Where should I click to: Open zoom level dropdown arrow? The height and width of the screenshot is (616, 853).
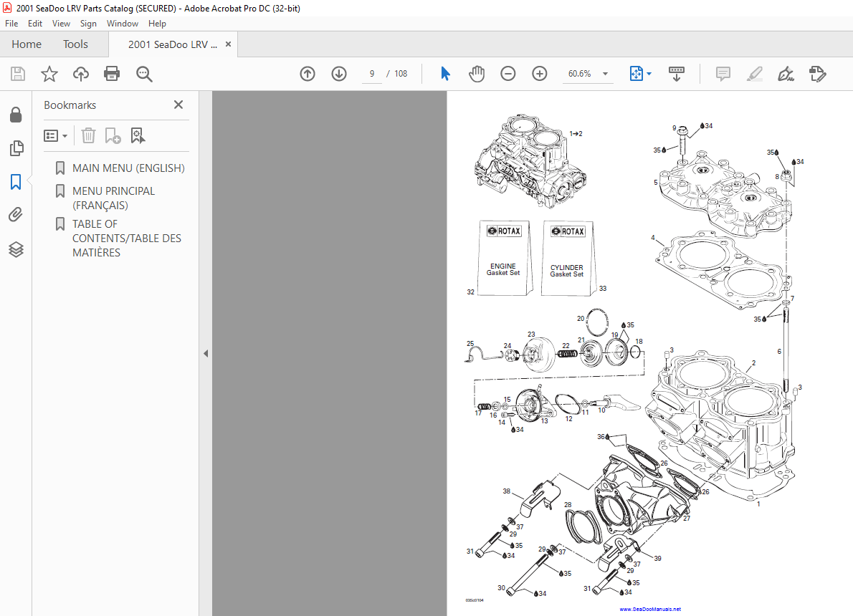click(x=605, y=74)
